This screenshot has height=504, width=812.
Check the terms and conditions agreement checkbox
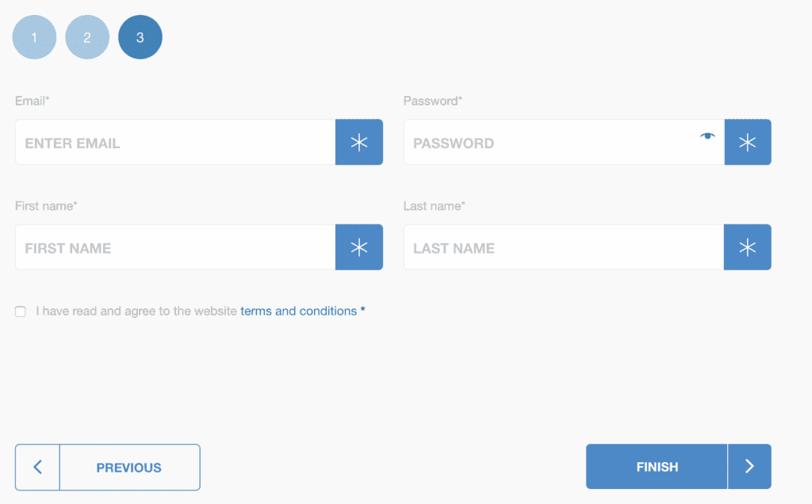point(20,311)
